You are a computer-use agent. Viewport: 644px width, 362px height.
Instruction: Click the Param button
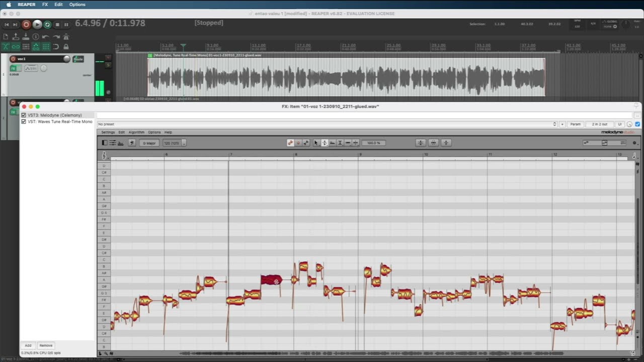click(575, 124)
